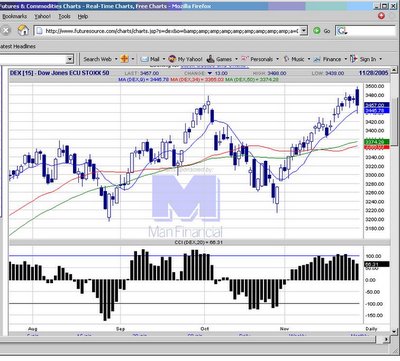Image resolution: width=400 pixels, height=361 pixels.
Task: Expand the URL address bar dropdown
Action: click(303, 31)
